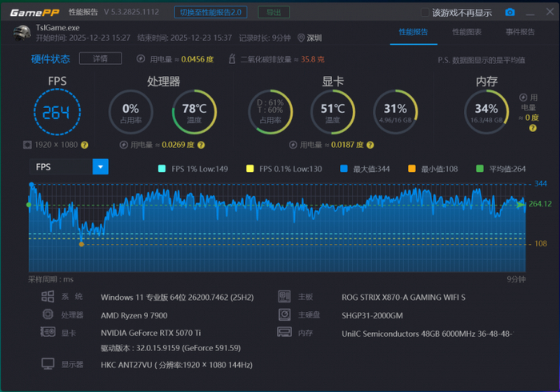Viewport: 560px width, 392px height.
Task: Click the help icon next to 1920 × 1080
Action: point(84,145)
